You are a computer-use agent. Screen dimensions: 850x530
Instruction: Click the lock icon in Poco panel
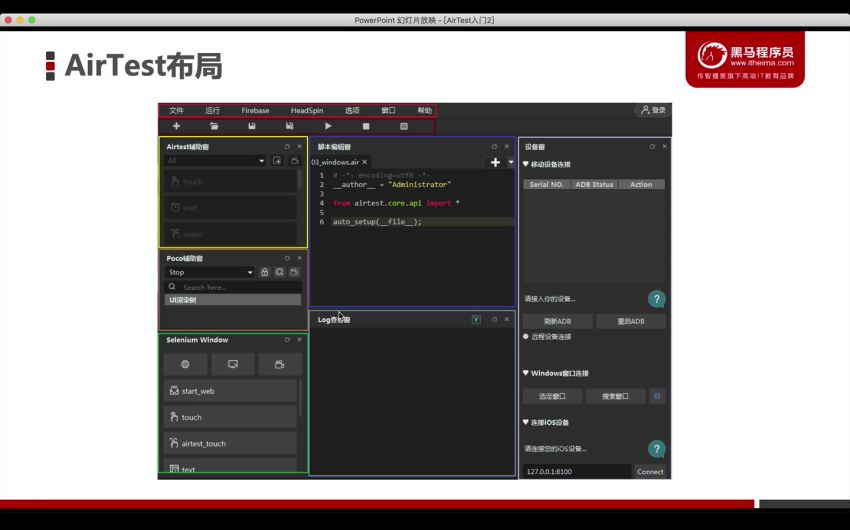tap(265, 272)
